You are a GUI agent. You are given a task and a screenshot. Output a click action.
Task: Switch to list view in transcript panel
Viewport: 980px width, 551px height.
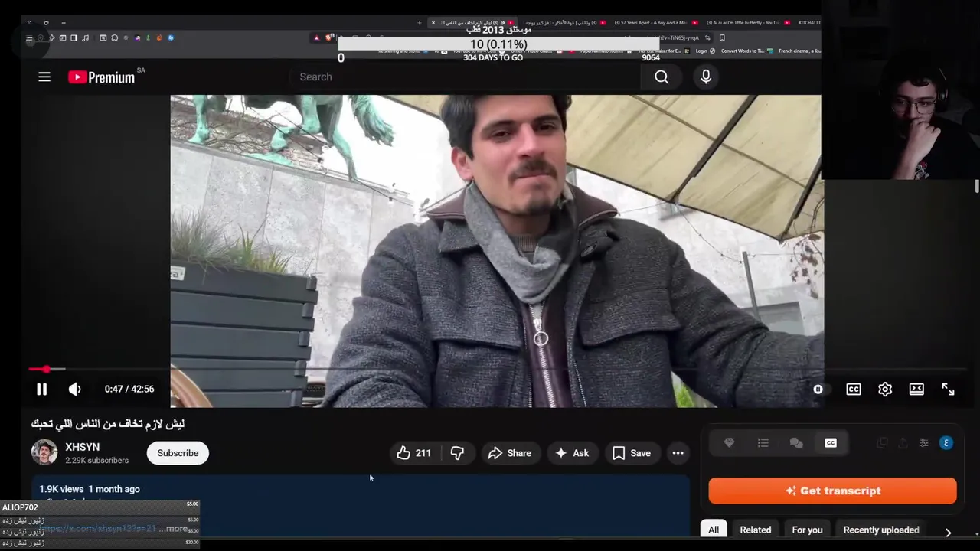(763, 442)
